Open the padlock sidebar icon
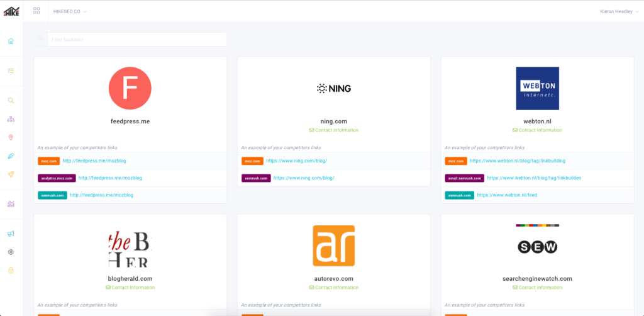This screenshot has width=644, height=316. [11, 270]
